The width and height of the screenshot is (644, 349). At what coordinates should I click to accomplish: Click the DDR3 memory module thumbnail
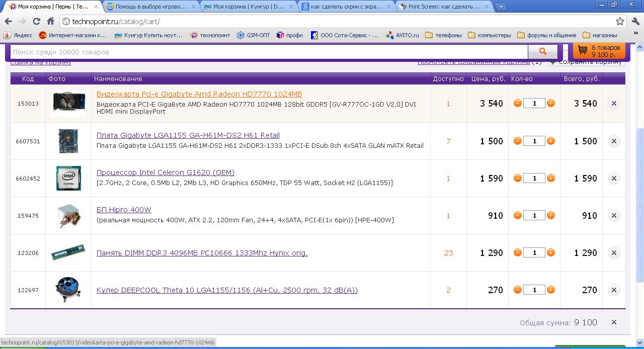point(68,252)
